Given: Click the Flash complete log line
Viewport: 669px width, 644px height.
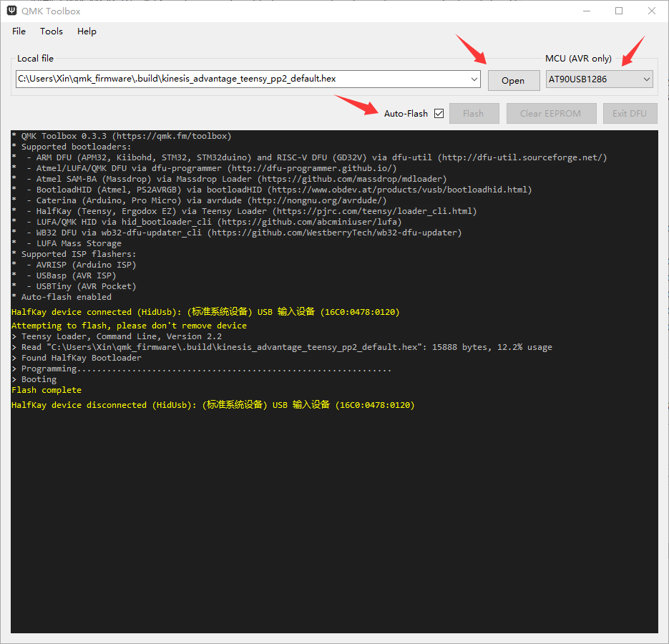Looking at the screenshot, I should pyautogui.click(x=46, y=389).
